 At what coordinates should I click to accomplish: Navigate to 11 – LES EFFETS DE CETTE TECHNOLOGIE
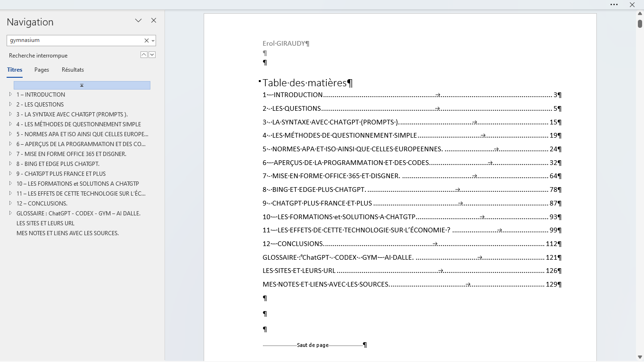(81, 194)
